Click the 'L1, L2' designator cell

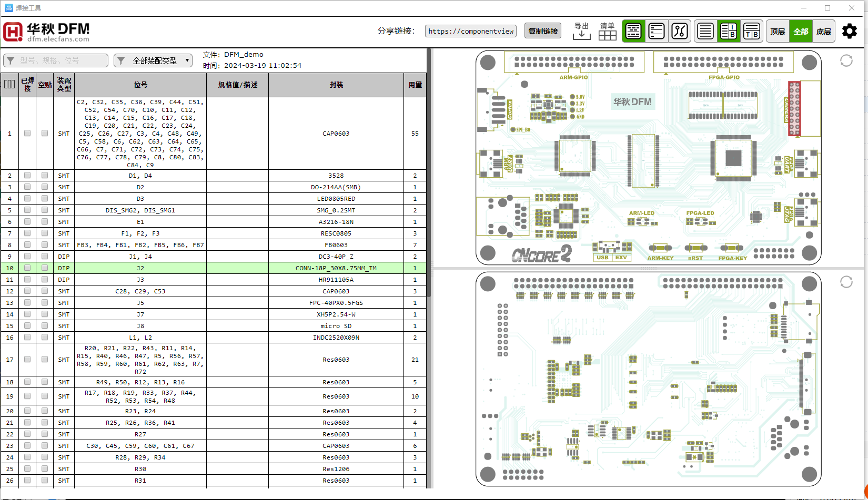[140, 338]
